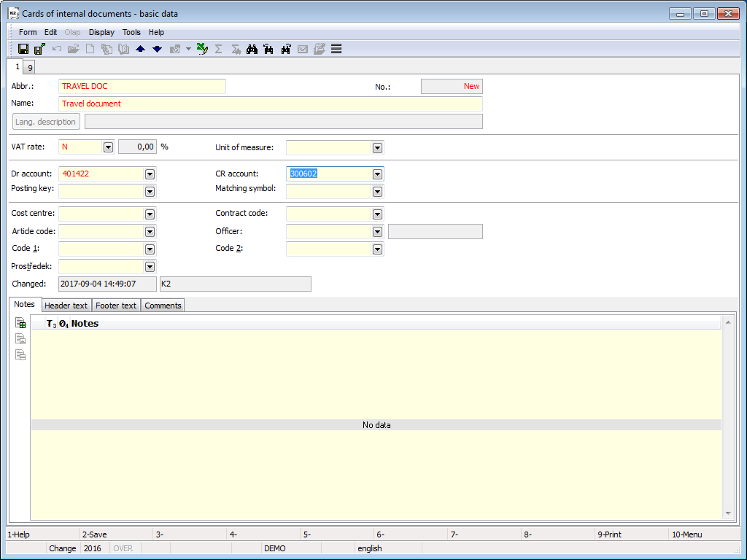Click the blue up arrow icon

click(141, 49)
